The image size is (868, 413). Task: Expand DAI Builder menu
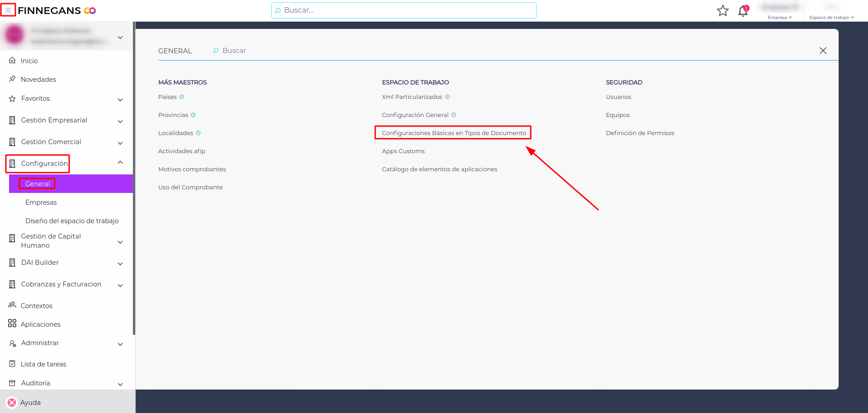click(x=120, y=264)
